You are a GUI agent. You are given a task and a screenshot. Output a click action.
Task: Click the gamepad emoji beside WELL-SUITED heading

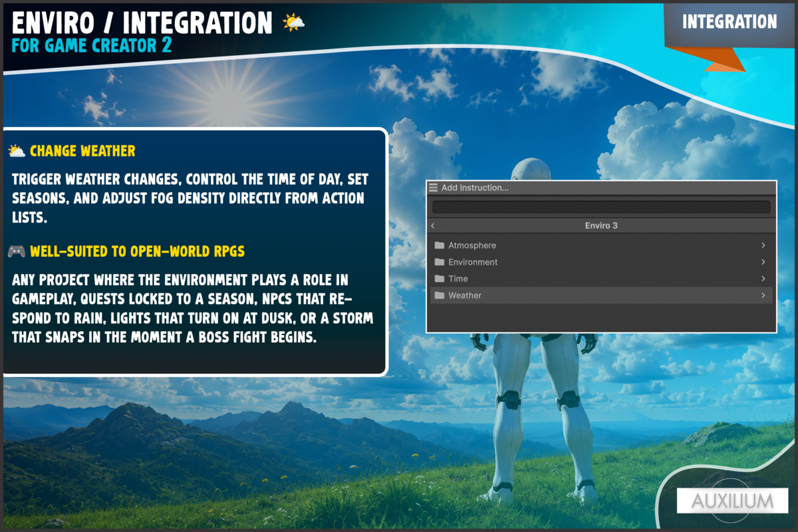17,251
